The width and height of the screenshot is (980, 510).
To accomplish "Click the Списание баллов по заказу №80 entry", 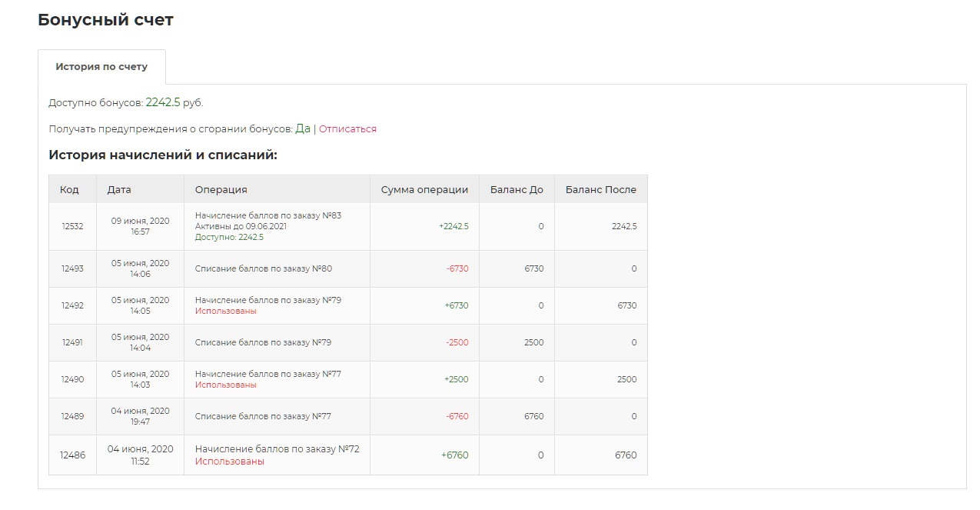I will (264, 268).
